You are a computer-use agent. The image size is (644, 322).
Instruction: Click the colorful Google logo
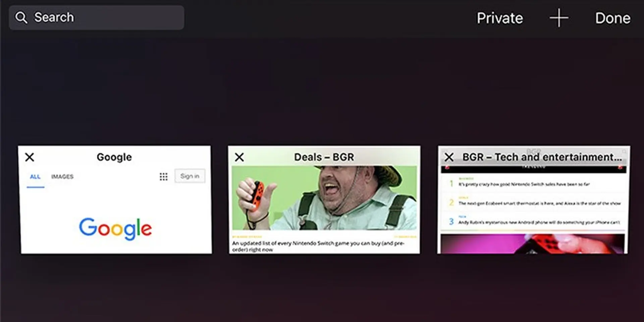tap(115, 229)
